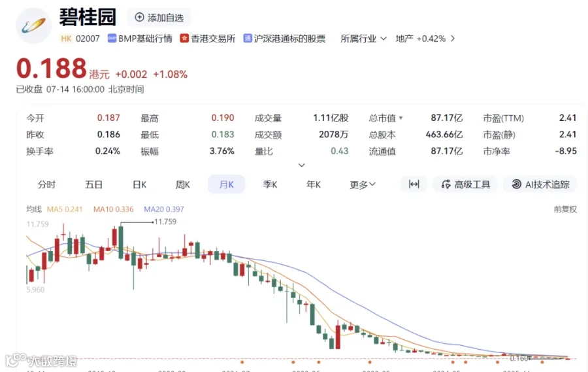
Task: Toggle the 总市值 dropdown arrow
Action: point(401,118)
